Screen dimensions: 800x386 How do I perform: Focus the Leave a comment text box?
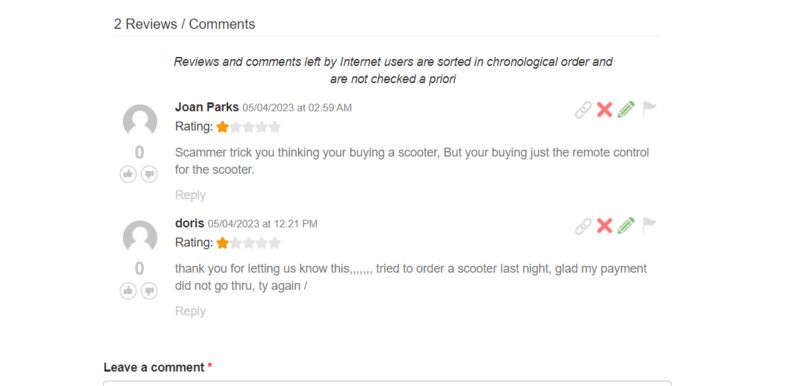click(x=387, y=383)
